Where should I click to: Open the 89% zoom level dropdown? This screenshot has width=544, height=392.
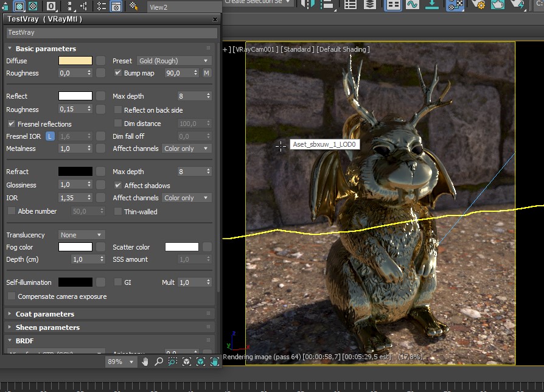click(120, 362)
